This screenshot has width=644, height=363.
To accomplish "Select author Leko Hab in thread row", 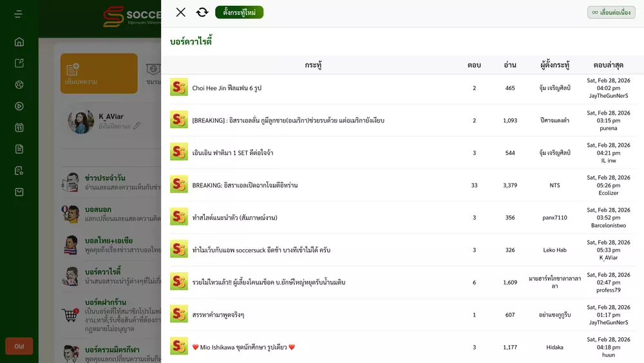I will [x=554, y=250].
